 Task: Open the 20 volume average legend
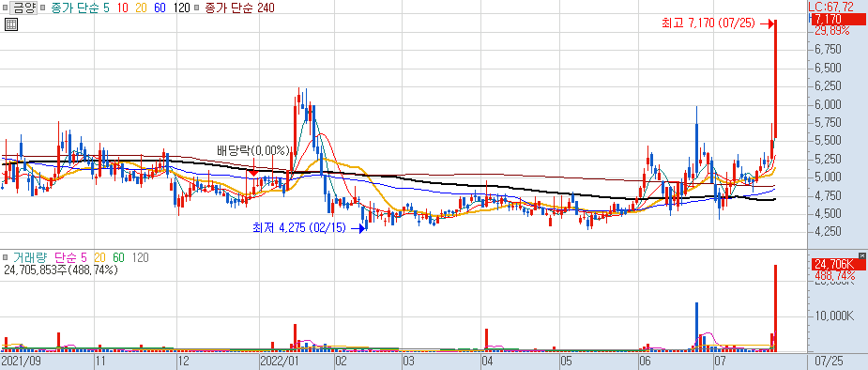click(100, 257)
